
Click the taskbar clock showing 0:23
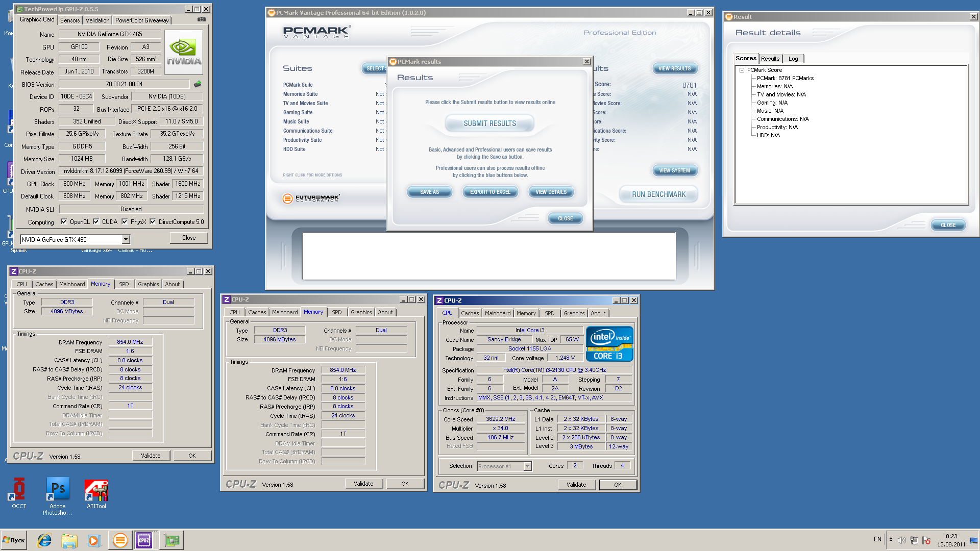pos(951,537)
